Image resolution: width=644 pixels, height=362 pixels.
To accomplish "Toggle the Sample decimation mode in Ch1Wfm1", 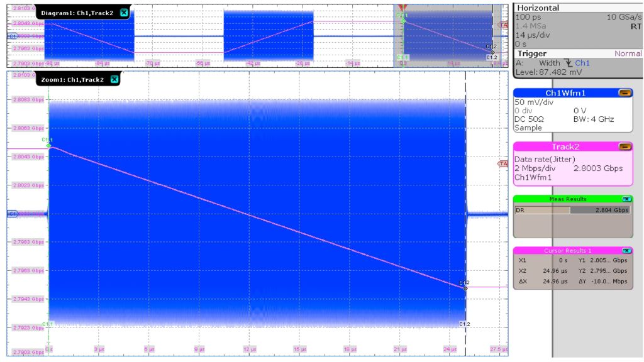I will point(528,128).
